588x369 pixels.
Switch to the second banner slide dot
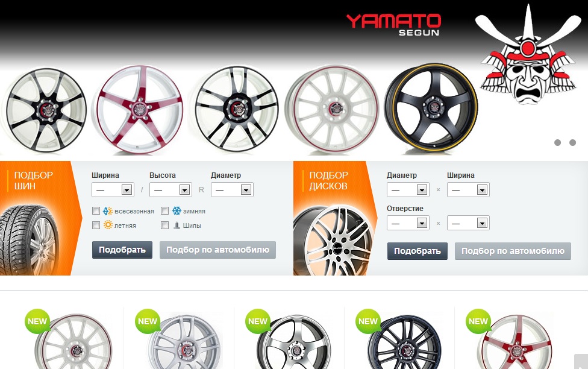pos(572,143)
